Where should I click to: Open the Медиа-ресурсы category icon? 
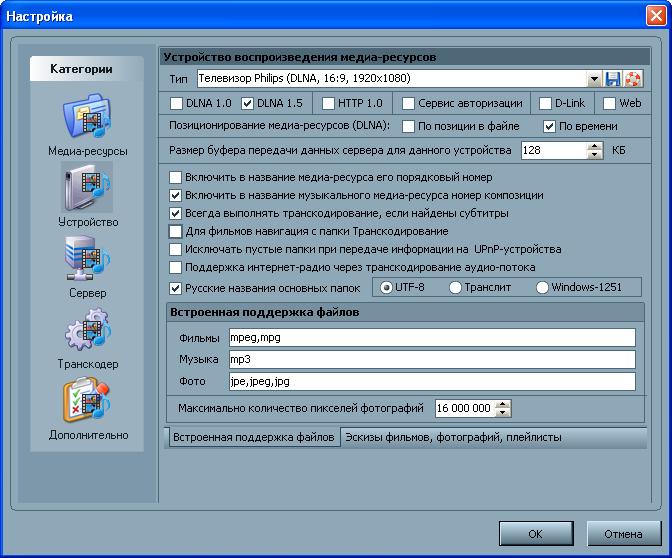coord(87,118)
